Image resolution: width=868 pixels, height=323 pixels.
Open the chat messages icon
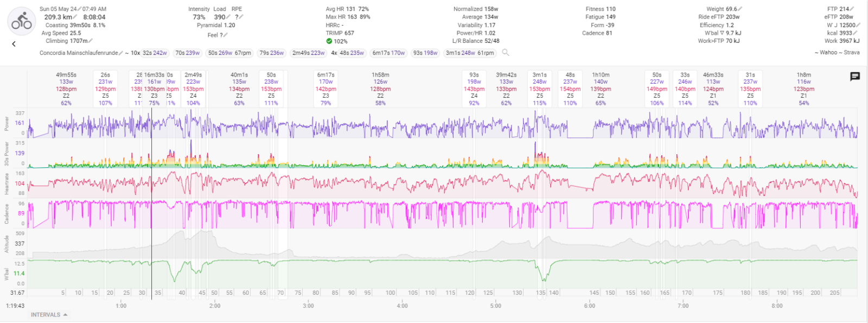855,77
